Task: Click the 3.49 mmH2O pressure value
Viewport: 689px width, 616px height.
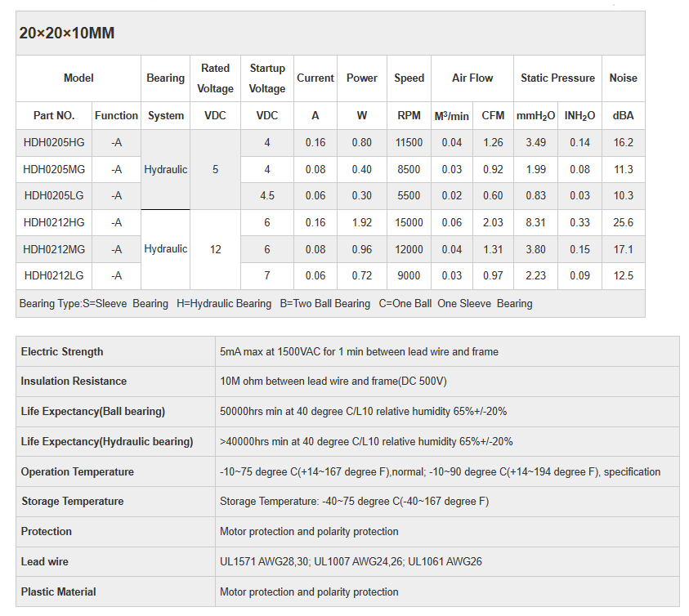Action: [535, 143]
